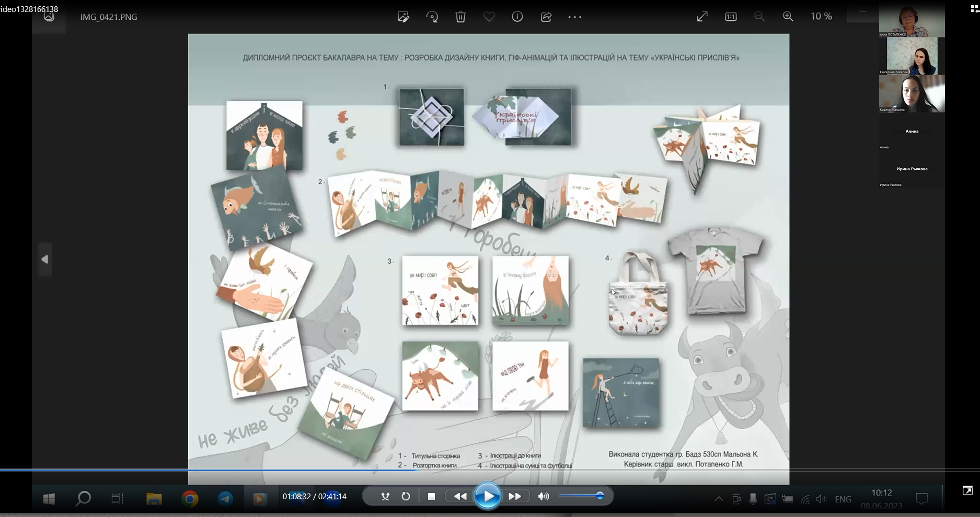Click the trash delete icon
The image size is (980, 517).
[x=460, y=17]
